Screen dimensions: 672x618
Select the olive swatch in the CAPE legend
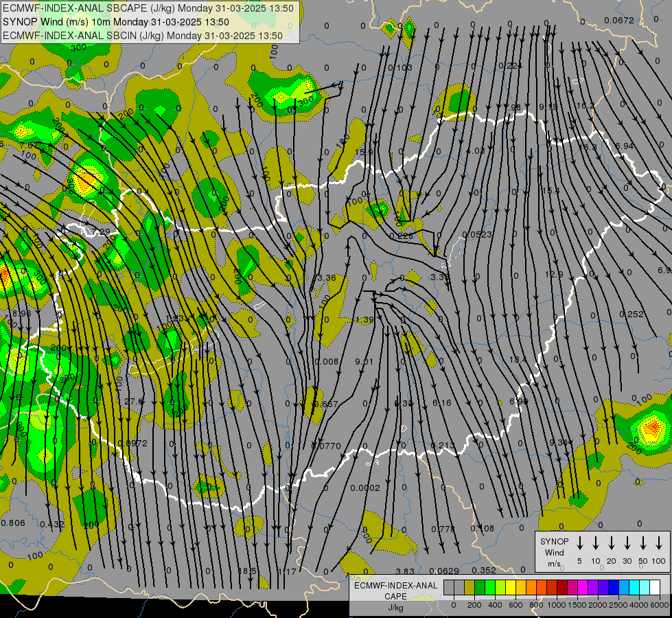[470, 587]
